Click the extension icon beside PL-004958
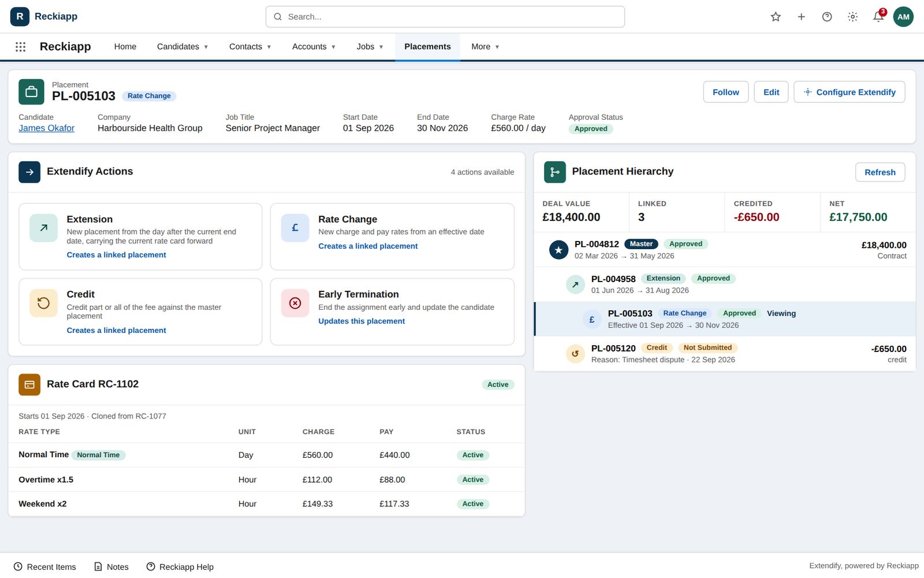 pyautogui.click(x=575, y=284)
